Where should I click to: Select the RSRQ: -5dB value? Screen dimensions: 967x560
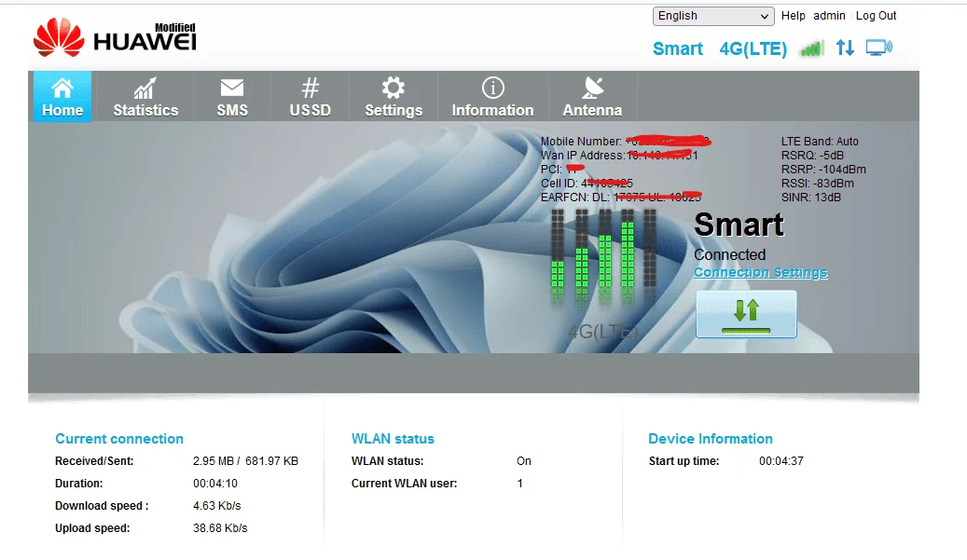[x=812, y=156]
